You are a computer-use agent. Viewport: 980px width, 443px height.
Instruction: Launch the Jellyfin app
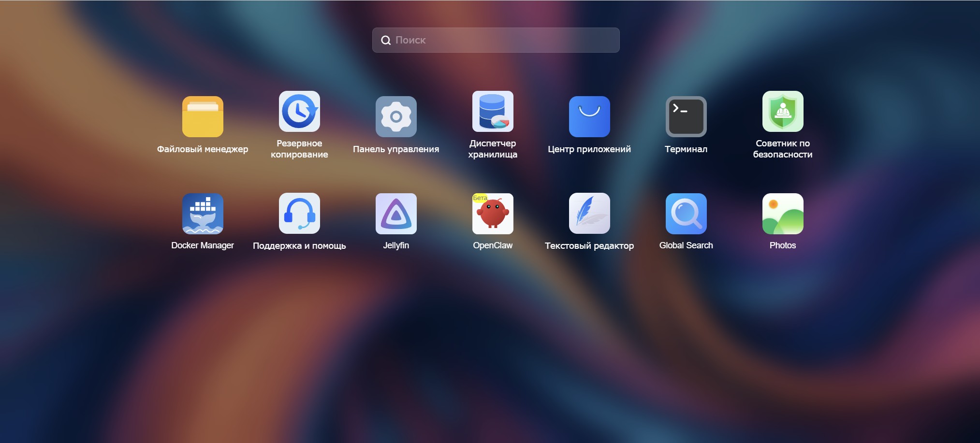point(396,214)
